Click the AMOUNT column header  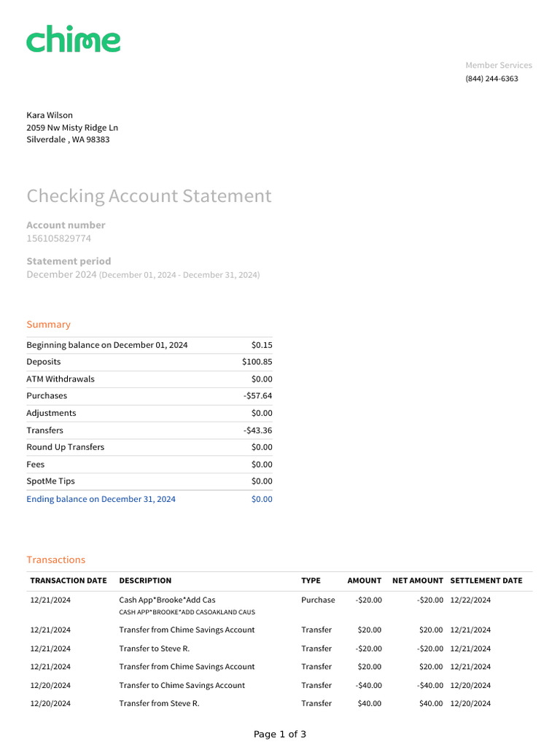click(365, 581)
